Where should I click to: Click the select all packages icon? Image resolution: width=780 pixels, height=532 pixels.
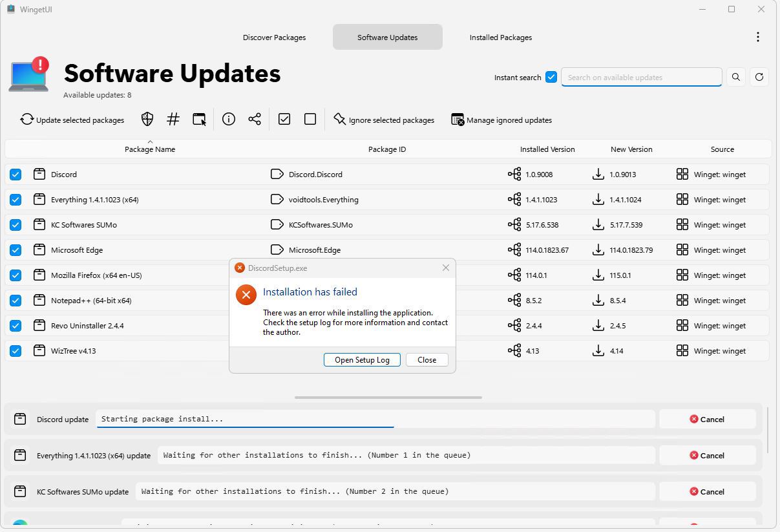tap(284, 119)
